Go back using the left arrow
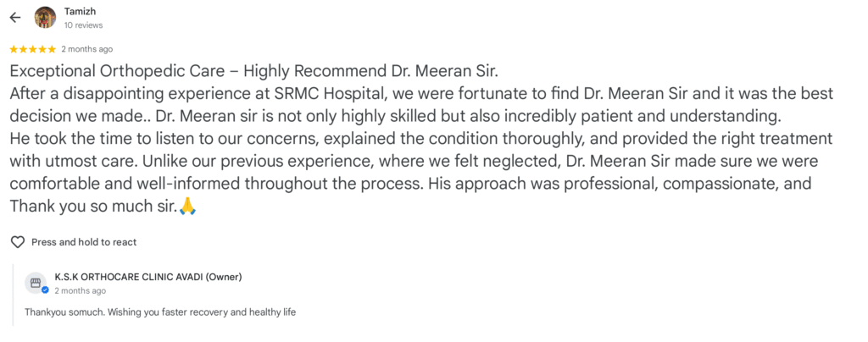This screenshot has width=868, height=342. [x=15, y=18]
